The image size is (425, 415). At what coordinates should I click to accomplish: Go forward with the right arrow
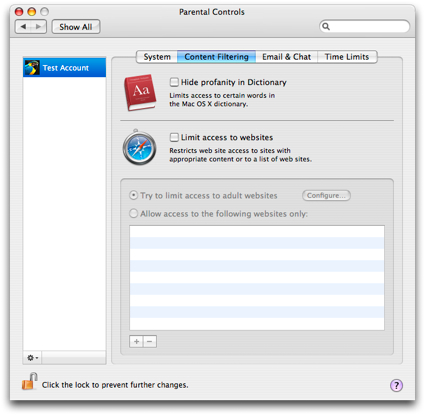coord(39,27)
